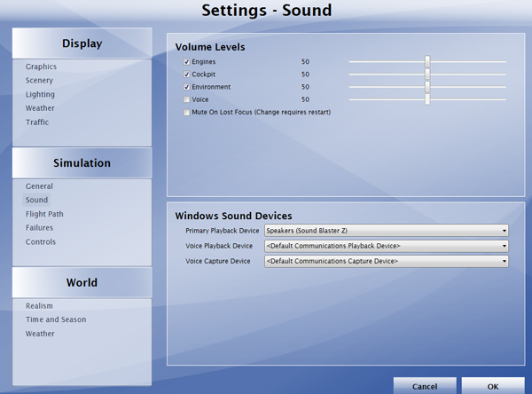Click the World section header
This screenshot has width=532, height=394.
point(82,282)
